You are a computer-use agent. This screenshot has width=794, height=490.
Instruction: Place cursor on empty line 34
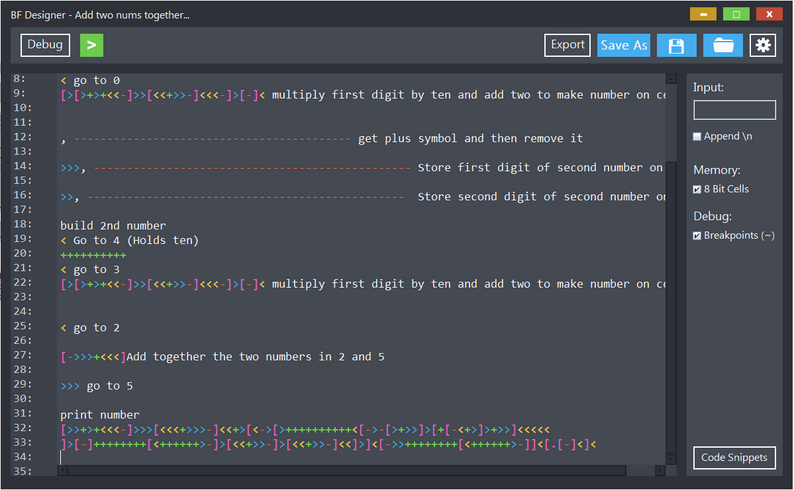point(200,458)
